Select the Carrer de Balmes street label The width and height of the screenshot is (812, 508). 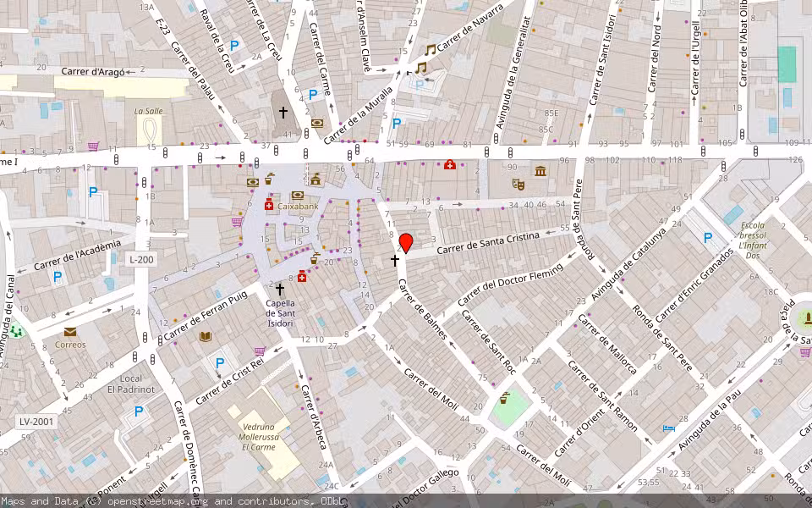pos(422,310)
